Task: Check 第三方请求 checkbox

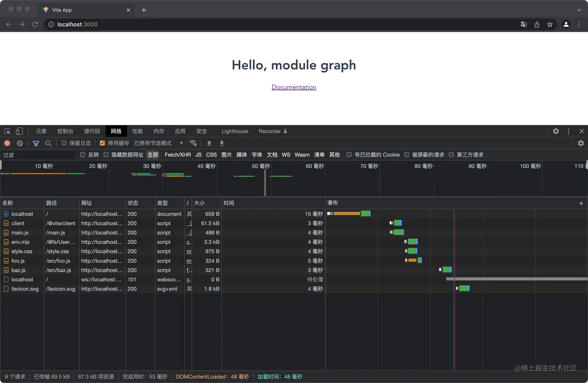Action: click(x=451, y=155)
